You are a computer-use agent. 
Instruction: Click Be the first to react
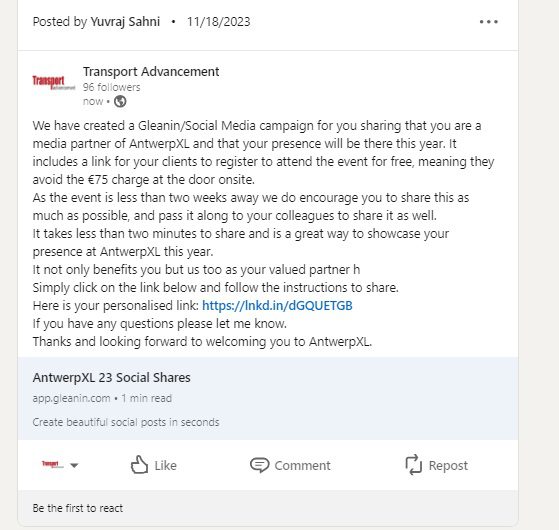[78, 508]
